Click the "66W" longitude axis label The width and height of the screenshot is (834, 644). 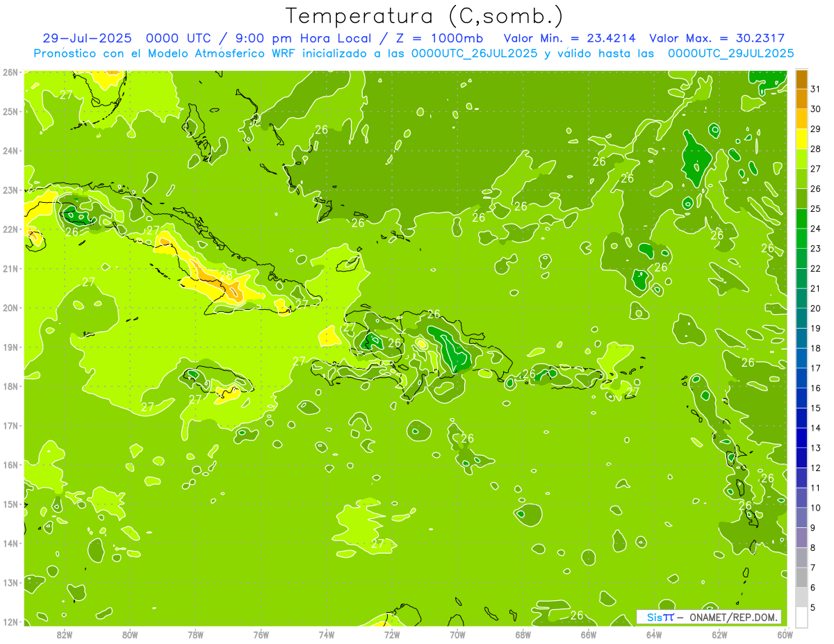point(589,634)
